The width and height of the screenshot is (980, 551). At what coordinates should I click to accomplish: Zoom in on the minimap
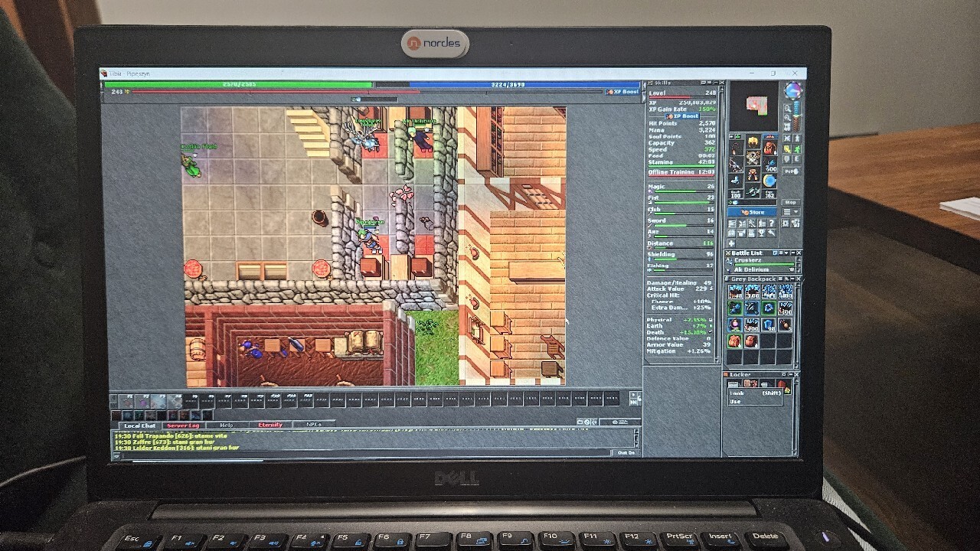click(788, 109)
